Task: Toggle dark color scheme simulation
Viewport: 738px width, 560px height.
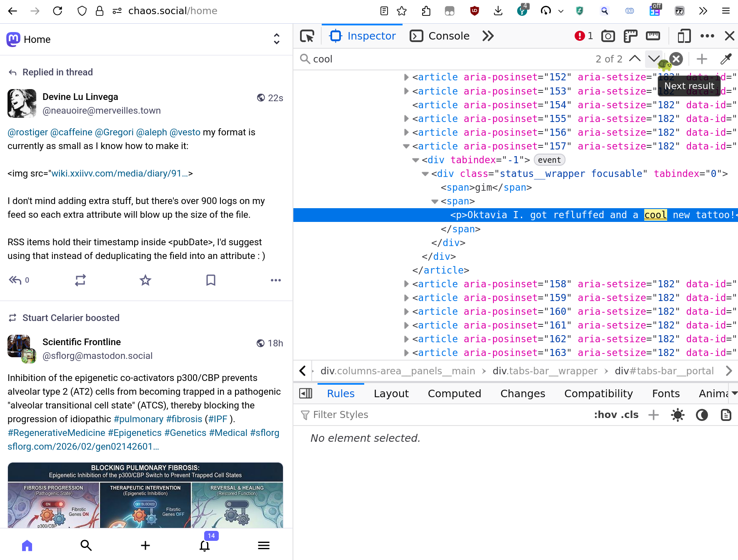Action: point(702,415)
